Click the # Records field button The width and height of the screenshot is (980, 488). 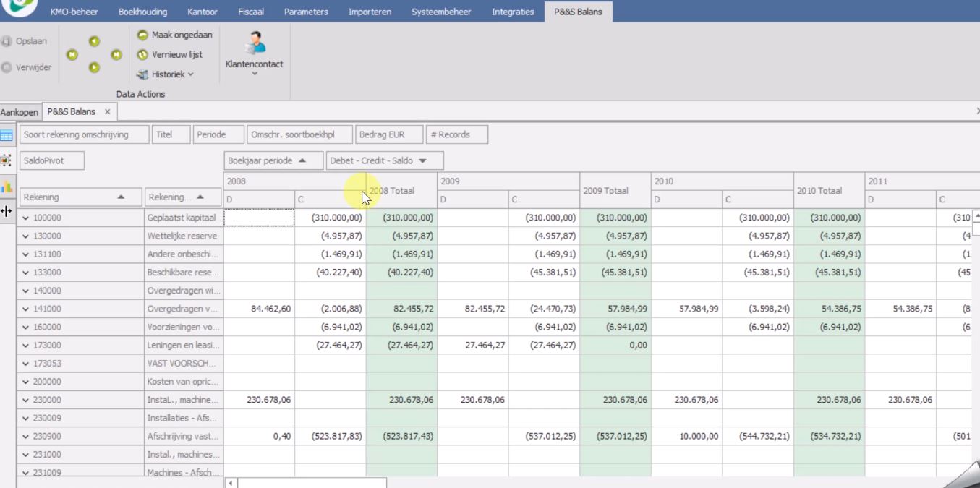point(457,134)
